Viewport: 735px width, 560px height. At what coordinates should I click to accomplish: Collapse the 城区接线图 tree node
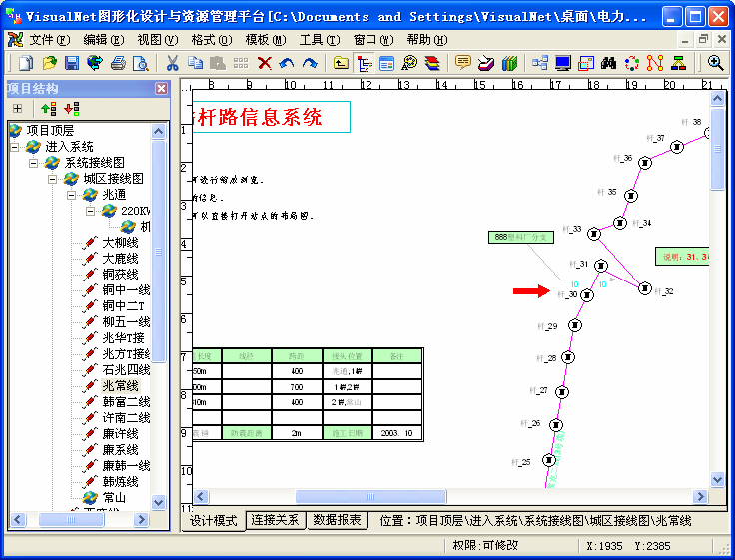coord(53,179)
